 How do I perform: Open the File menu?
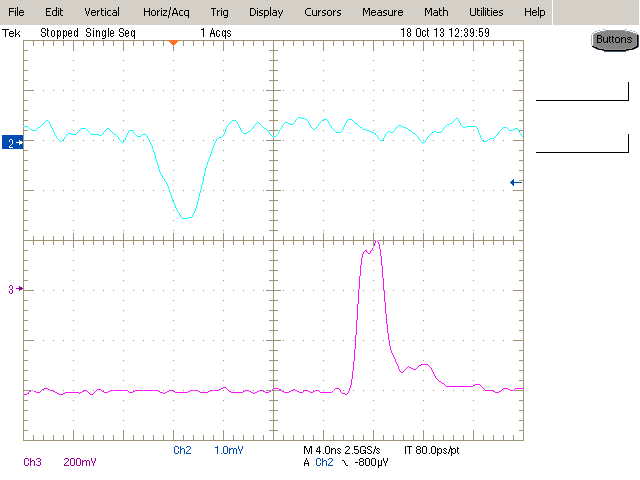pyautogui.click(x=16, y=12)
